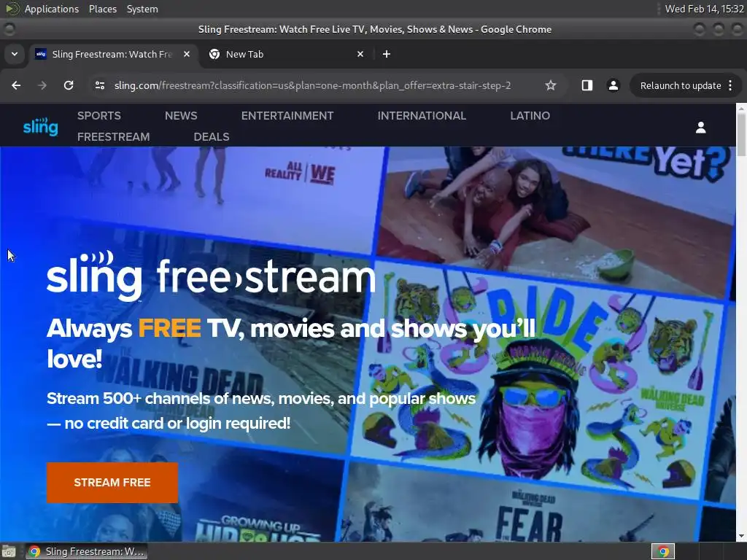
Task: Open Chrome three-dot menu
Action: click(730, 85)
